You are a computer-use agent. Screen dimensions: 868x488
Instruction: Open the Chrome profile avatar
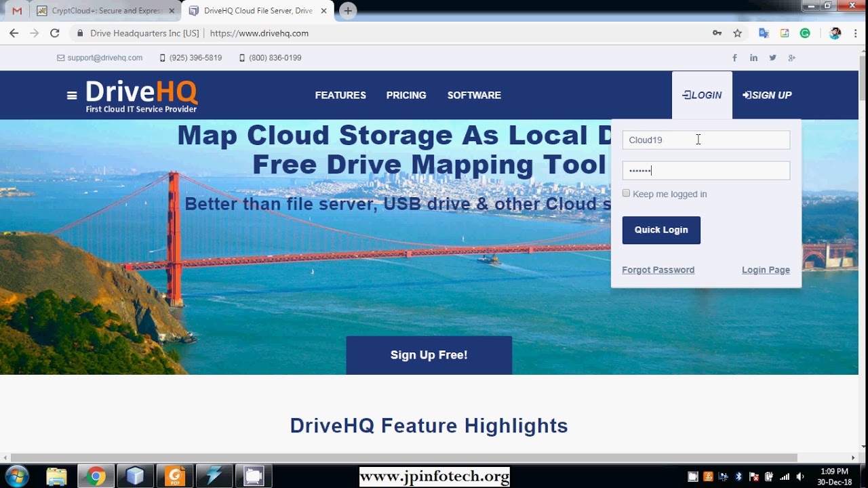[835, 33]
